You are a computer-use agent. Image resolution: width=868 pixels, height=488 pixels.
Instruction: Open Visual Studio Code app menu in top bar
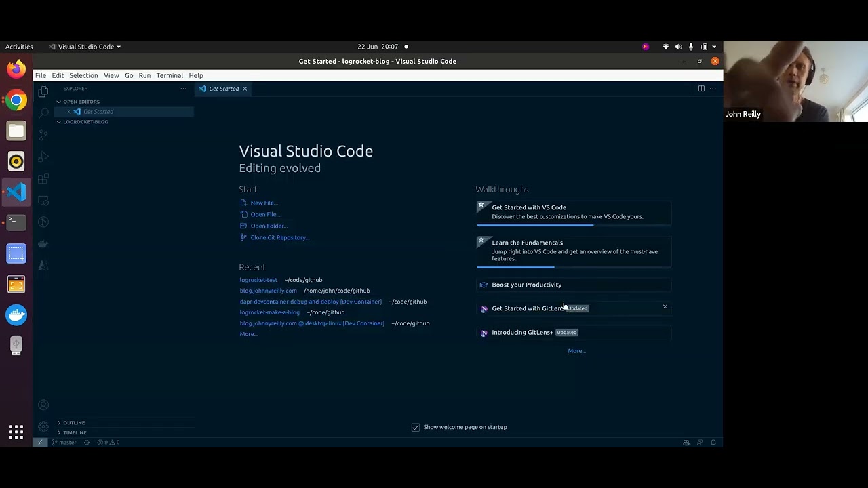point(85,47)
